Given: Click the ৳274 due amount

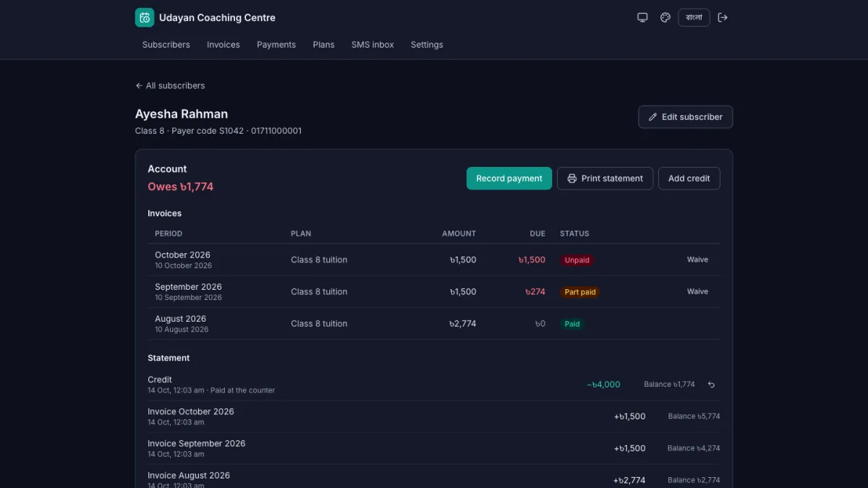Looking at the screenshot, I should 535,292.
